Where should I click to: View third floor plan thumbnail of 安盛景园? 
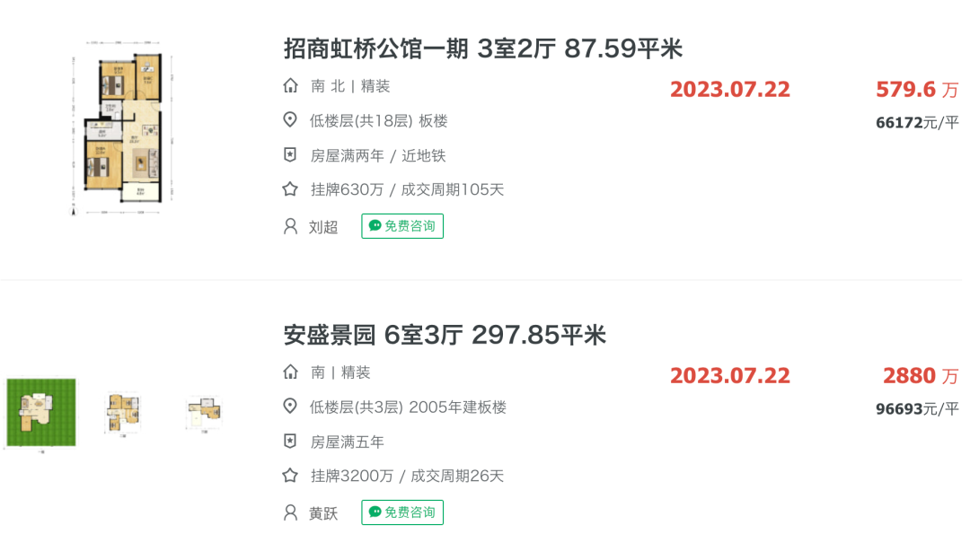click(205, 412)
